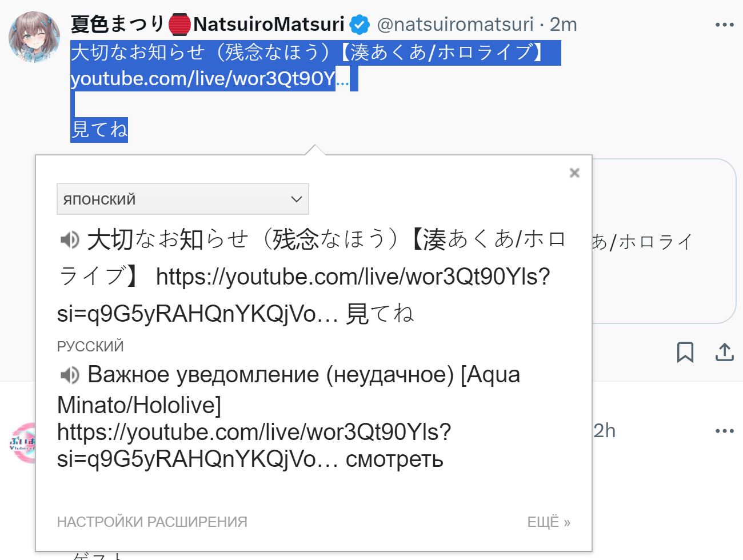Open НАСТРОЙКИ РАСШИРЕНИЯ link
This screenshot has height=560, width=743.
(152, 522)
